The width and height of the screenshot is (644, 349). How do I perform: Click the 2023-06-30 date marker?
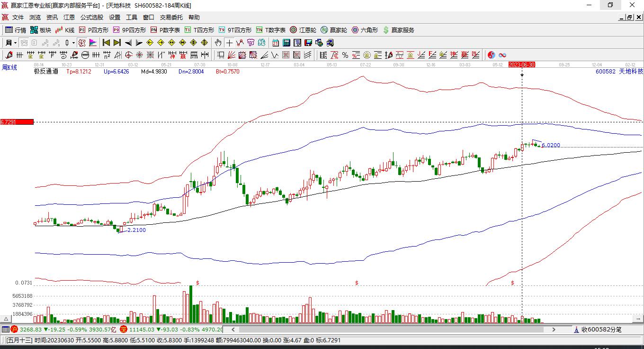tap(522, 64)
